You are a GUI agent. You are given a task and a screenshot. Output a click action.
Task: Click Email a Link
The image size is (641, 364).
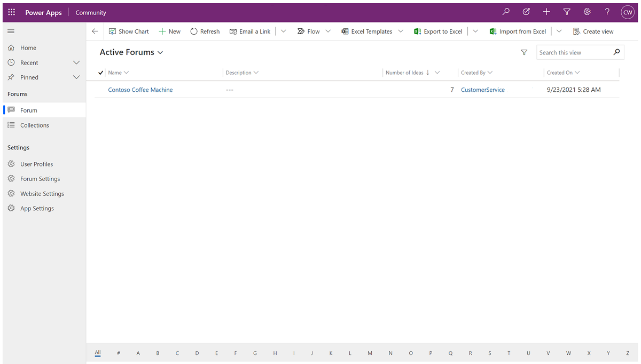(x=250, y=31)
